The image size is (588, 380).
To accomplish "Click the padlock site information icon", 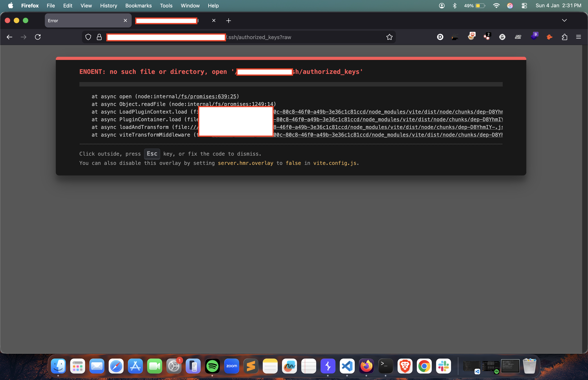I will [99, 37].
